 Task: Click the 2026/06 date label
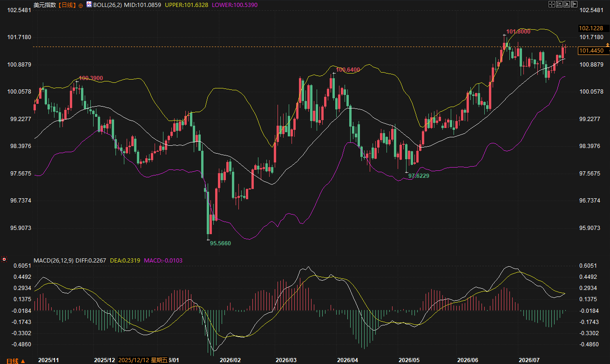(x=468, y=360)
